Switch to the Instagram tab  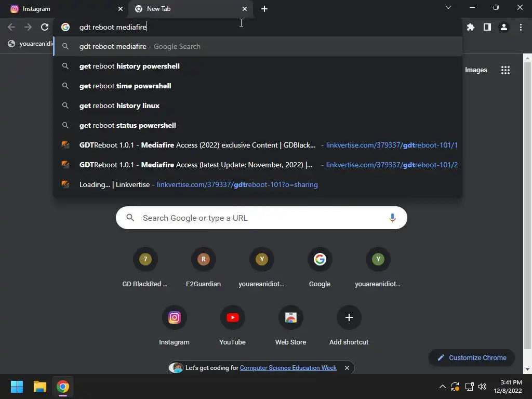(64, 9)
